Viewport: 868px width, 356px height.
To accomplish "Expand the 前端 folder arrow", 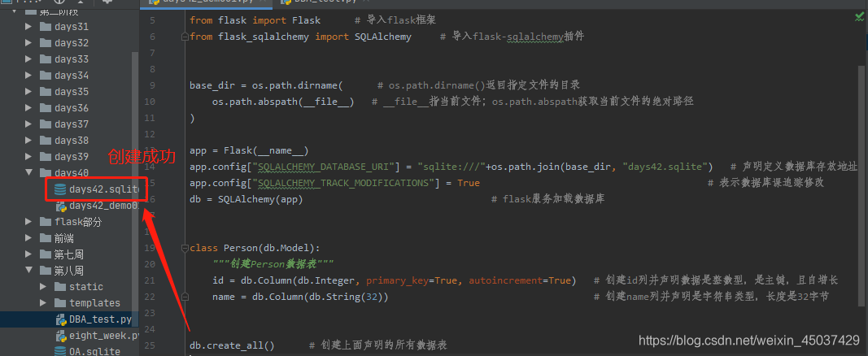I will tap(28, 238).
